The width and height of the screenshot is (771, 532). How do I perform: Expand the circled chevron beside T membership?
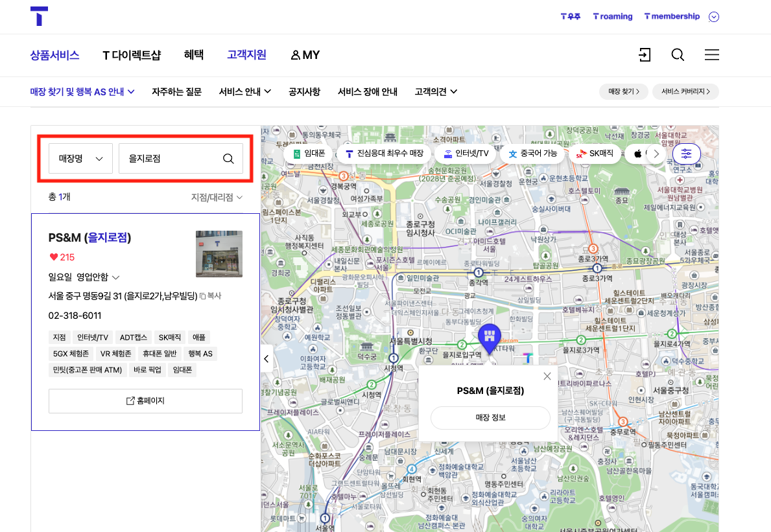[x=714, y=17]
